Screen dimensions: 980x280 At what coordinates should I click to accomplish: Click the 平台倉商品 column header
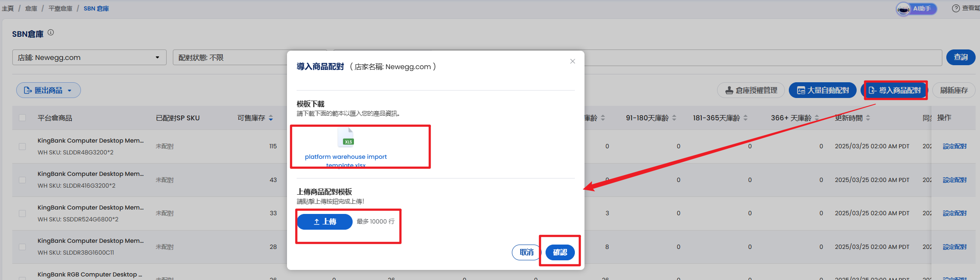[x=55, y=118]
